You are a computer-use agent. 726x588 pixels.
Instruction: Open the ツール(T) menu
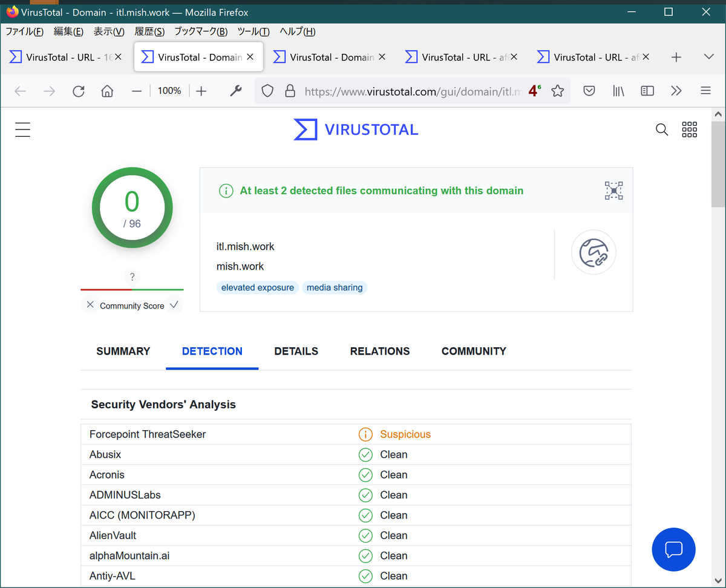tap(253, 31)
